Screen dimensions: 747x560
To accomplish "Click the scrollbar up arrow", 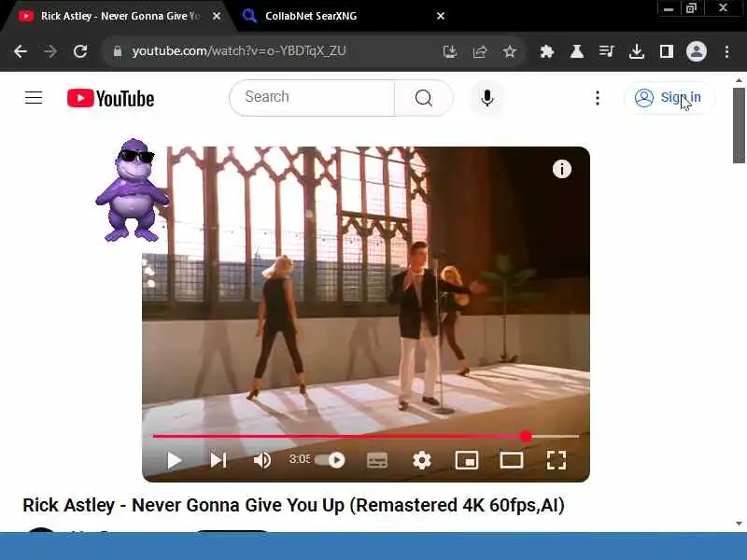I will pyautogui.click(x=739, y=80).
